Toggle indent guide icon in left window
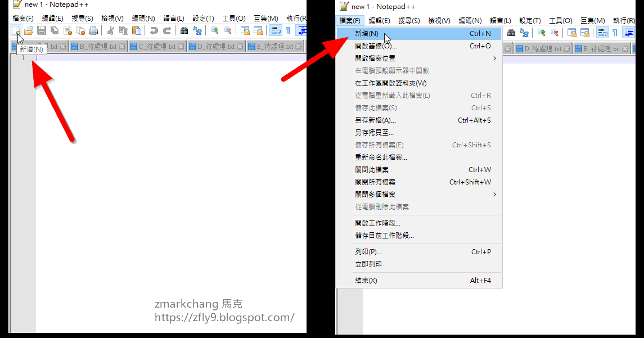This screenshot has height=338, width=644. 302,30
